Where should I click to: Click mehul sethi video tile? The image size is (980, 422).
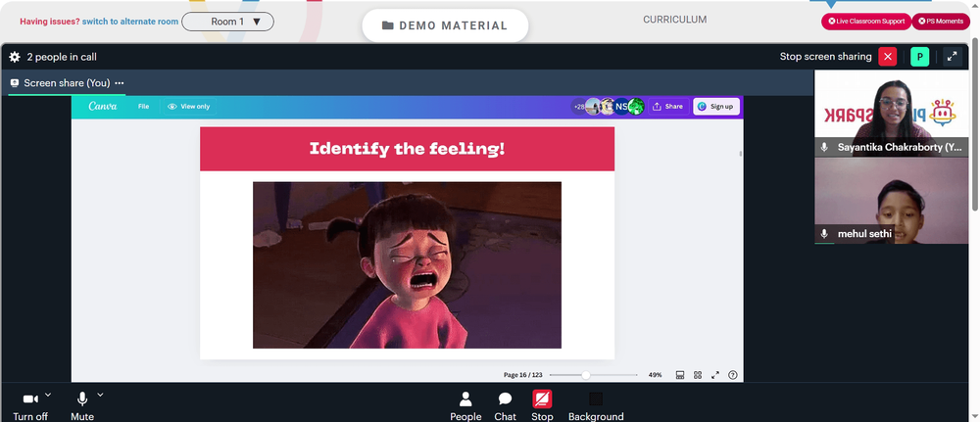tap(891, 200)
